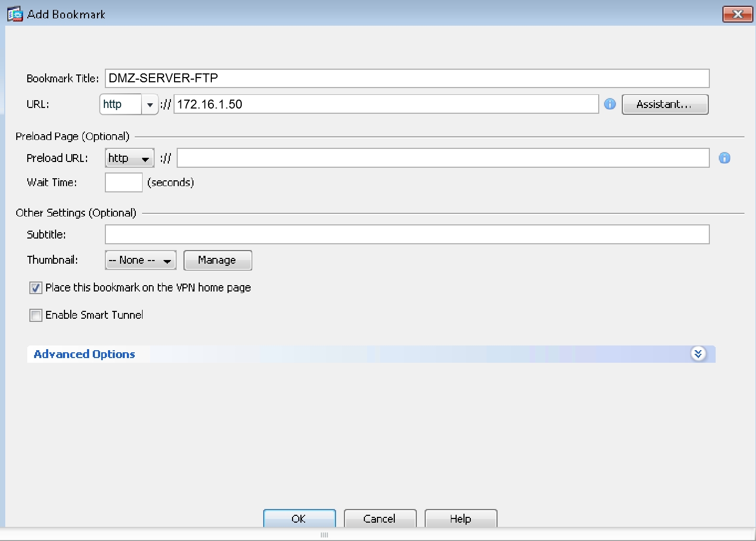Click the info icon beside Preload URL
Viewport: 756px width, 541px height.
[725, 158]
